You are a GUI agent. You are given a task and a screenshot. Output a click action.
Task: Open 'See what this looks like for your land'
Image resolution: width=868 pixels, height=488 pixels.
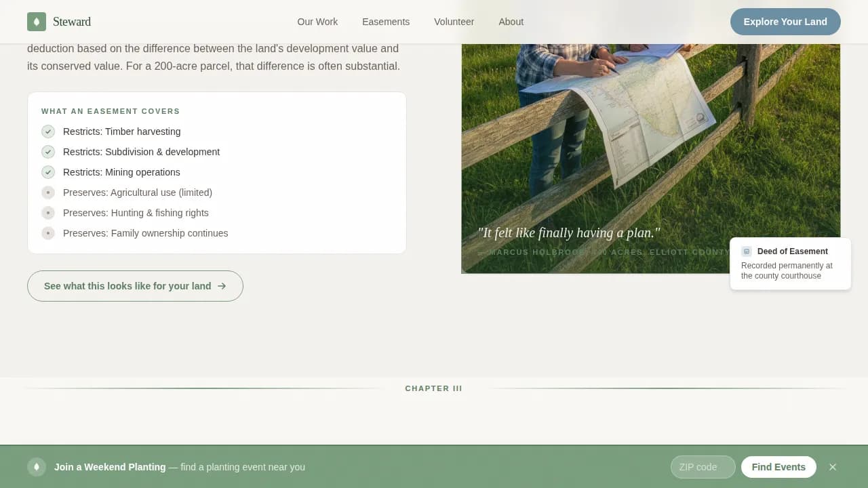(135, 286)
